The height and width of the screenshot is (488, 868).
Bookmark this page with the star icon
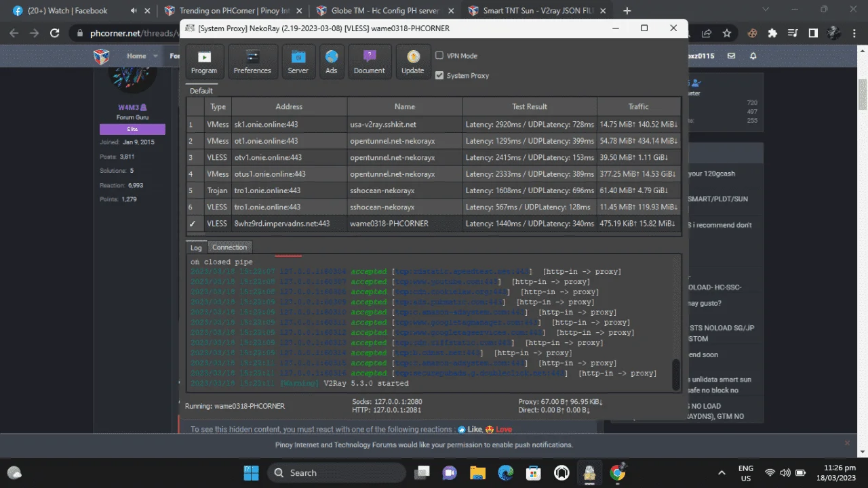[727, 33]
